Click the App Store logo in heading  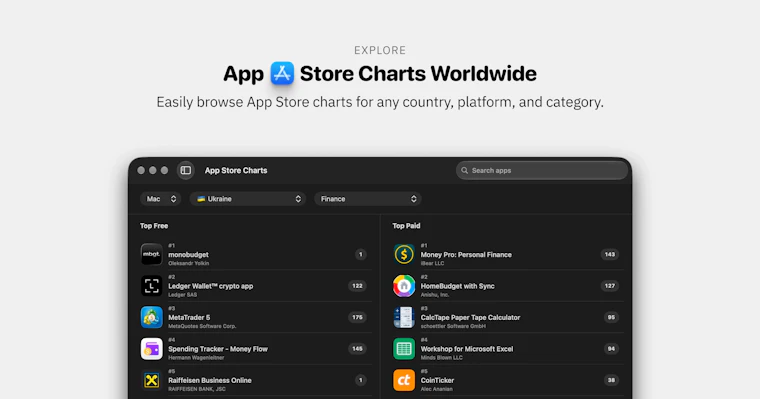coord(283,74)
